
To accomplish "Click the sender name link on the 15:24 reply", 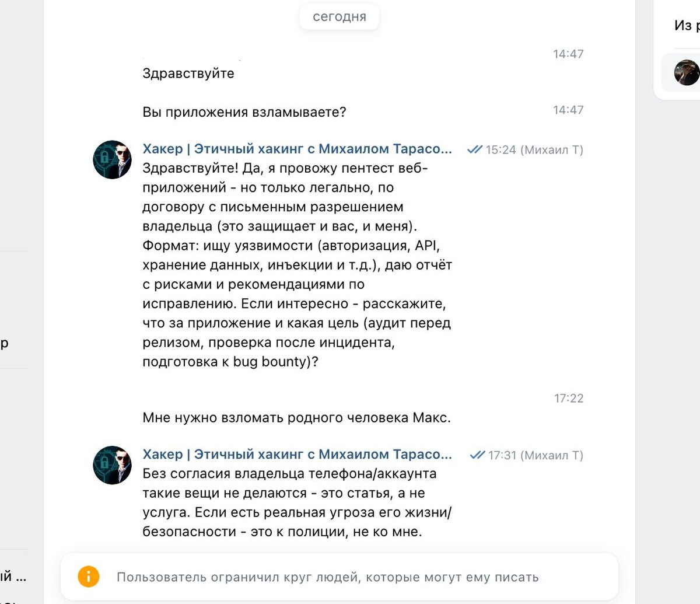I will tap(297, 149).
